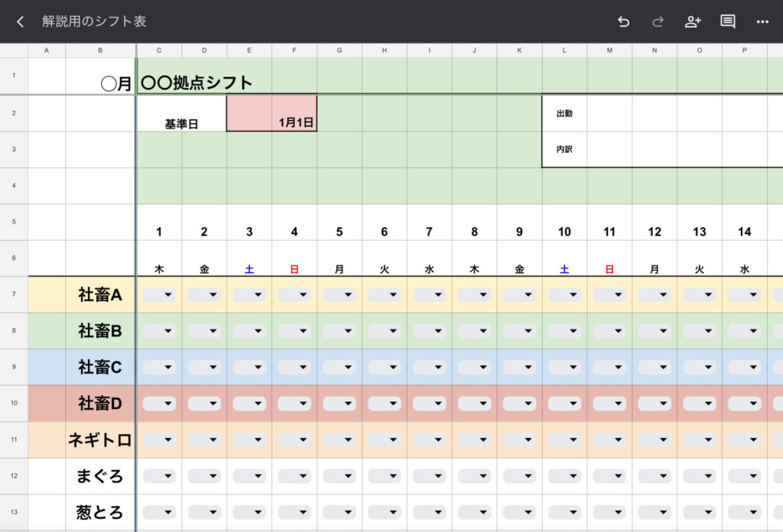Click the Undo icon
The width and height of the screenshot is (783, 532).
pos(623,22)
